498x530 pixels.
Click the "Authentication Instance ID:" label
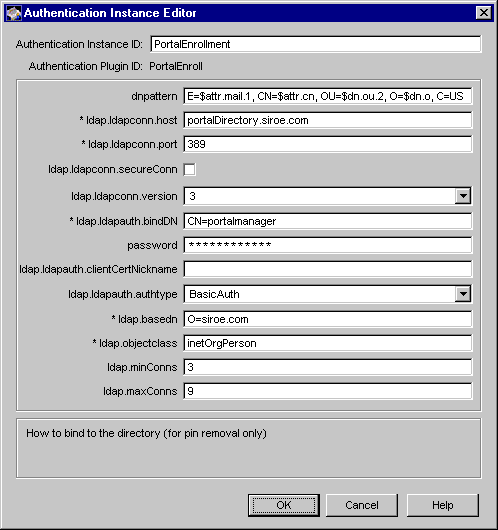click(79, 44)
